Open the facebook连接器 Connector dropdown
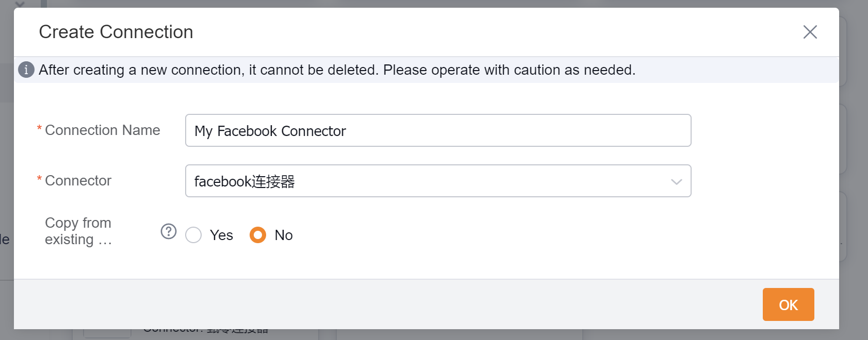The image size is (868, 340). tap(438, 181)
